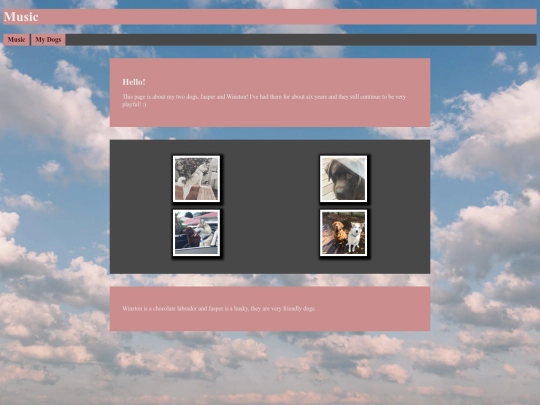Open the My Dogs navigation tab
540x405 pixels.
point(48,40)
